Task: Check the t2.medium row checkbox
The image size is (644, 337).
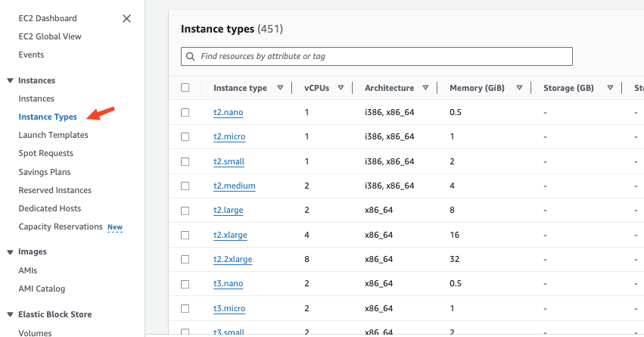Action: (x=185, y=186)
